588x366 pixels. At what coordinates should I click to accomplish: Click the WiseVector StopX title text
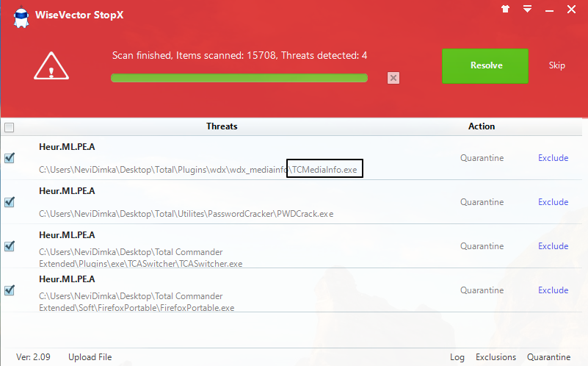coord(79,15)
